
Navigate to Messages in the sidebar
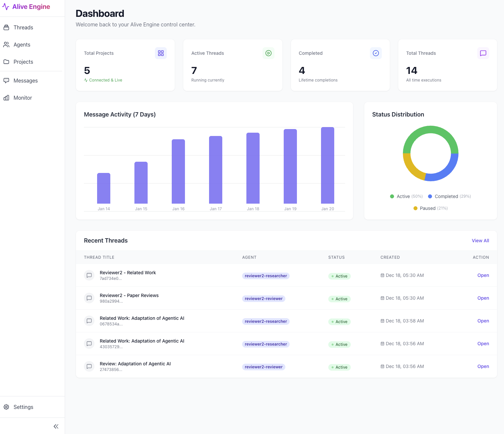[25, 81]
